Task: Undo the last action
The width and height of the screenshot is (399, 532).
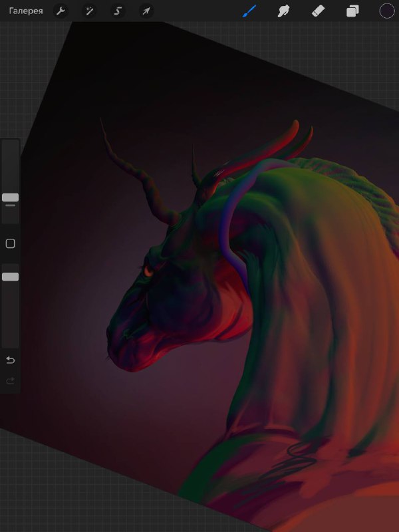Action: coord(10,360)
